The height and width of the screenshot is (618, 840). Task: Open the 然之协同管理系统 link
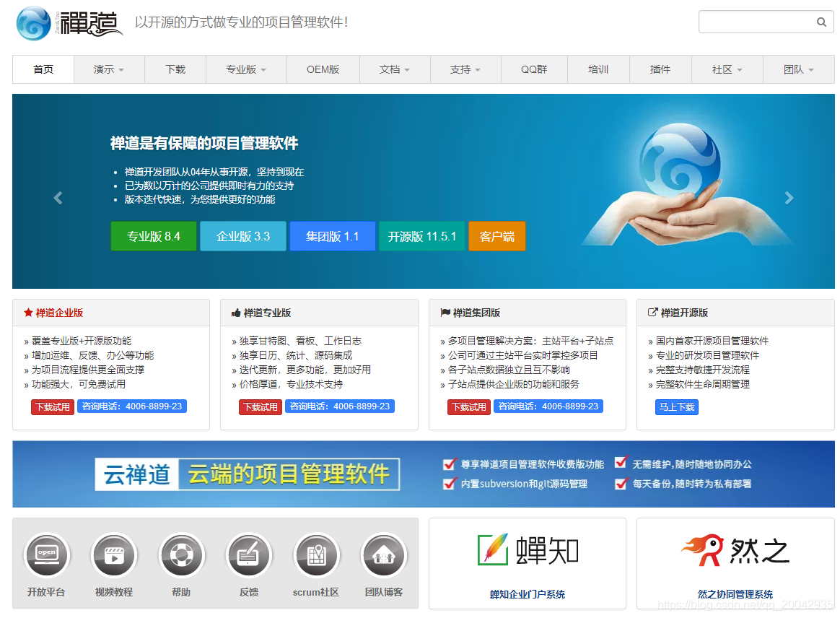[x=735, y=594]
